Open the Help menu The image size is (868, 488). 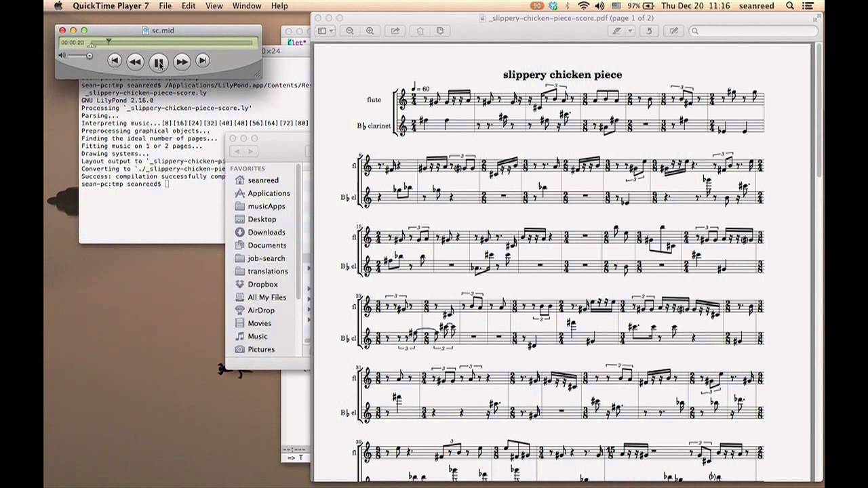(279, 5)
